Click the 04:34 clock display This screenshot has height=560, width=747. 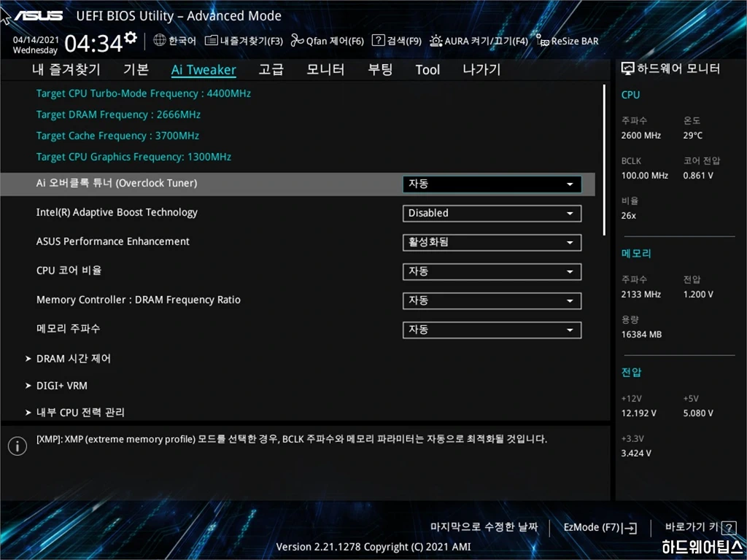93,44
